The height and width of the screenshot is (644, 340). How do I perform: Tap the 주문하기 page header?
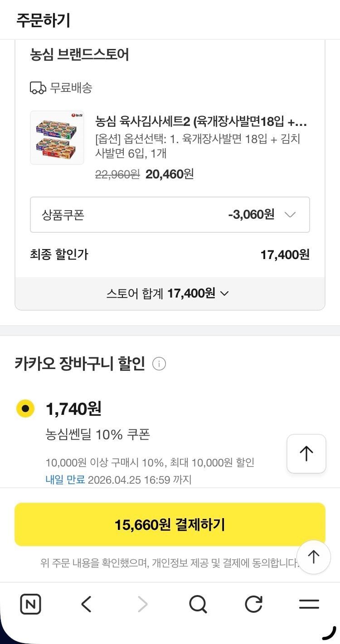[x=44, y=20]
